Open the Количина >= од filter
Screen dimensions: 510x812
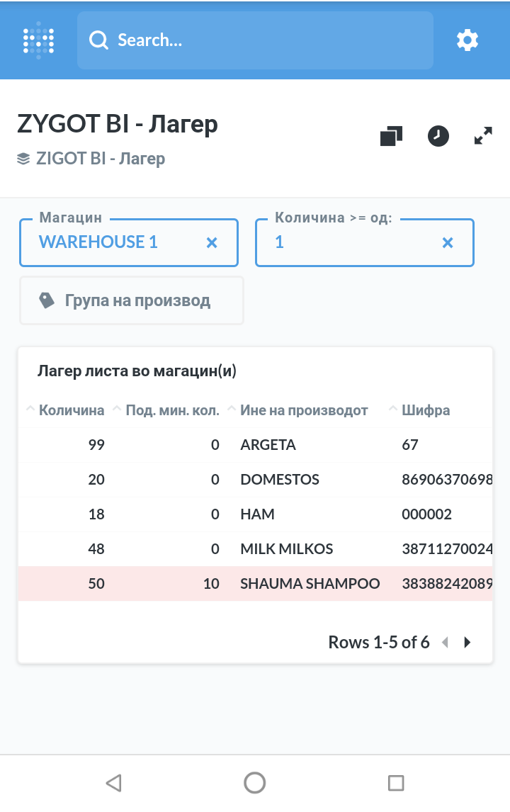click(351, 243)
